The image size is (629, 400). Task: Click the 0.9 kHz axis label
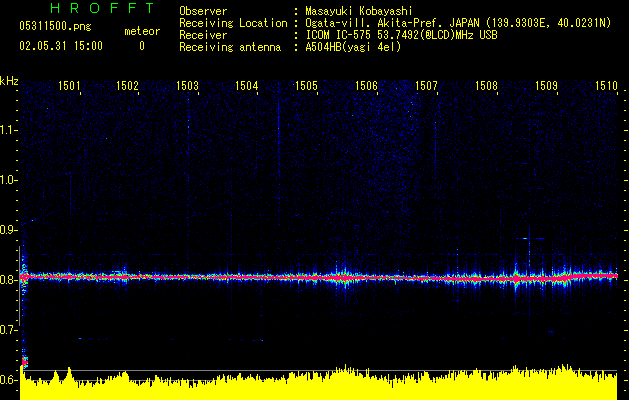(x=8, y=230)
